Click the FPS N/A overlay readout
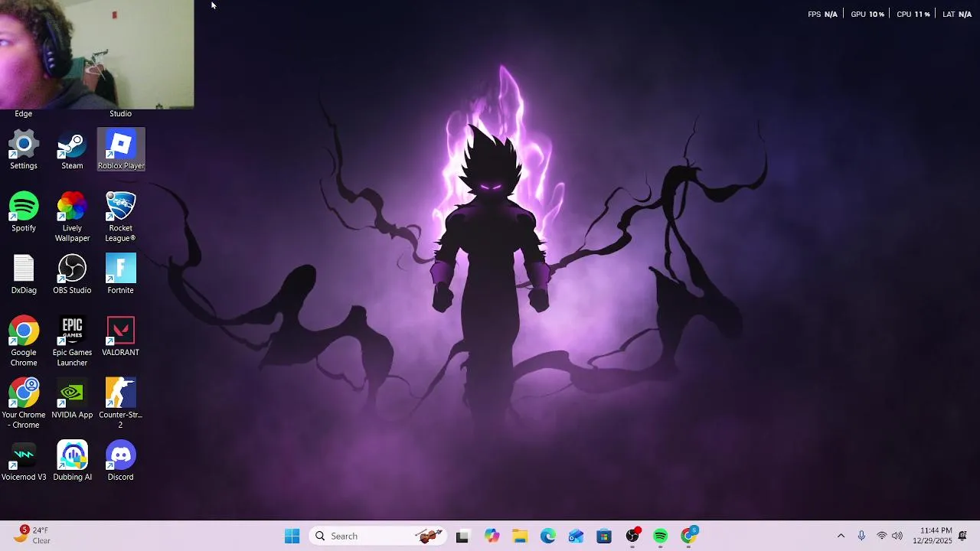Screen dimensions: 980x551 tap(822, 15)
